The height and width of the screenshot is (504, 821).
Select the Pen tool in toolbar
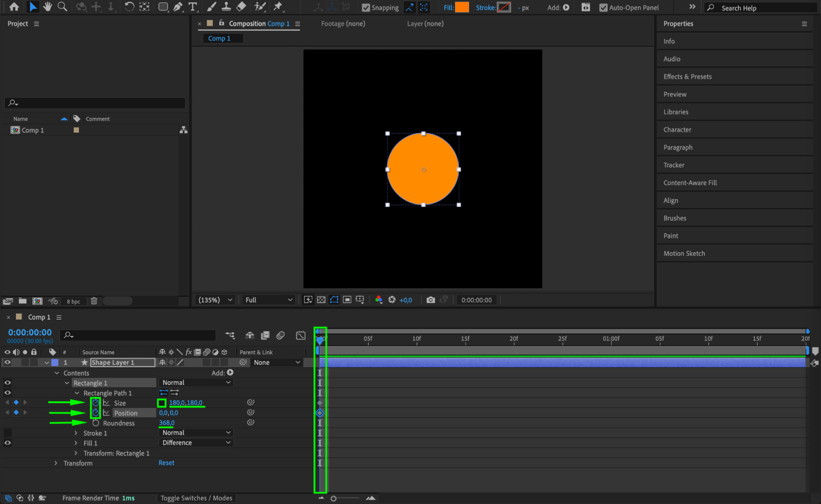click(x=178, y=7)
